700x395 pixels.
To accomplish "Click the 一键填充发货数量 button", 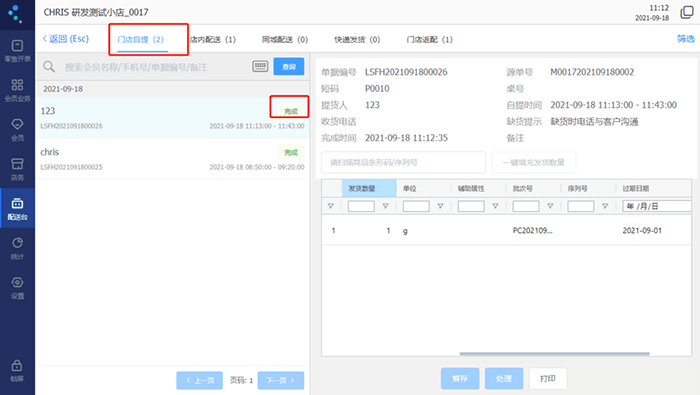I will (533, 162).
